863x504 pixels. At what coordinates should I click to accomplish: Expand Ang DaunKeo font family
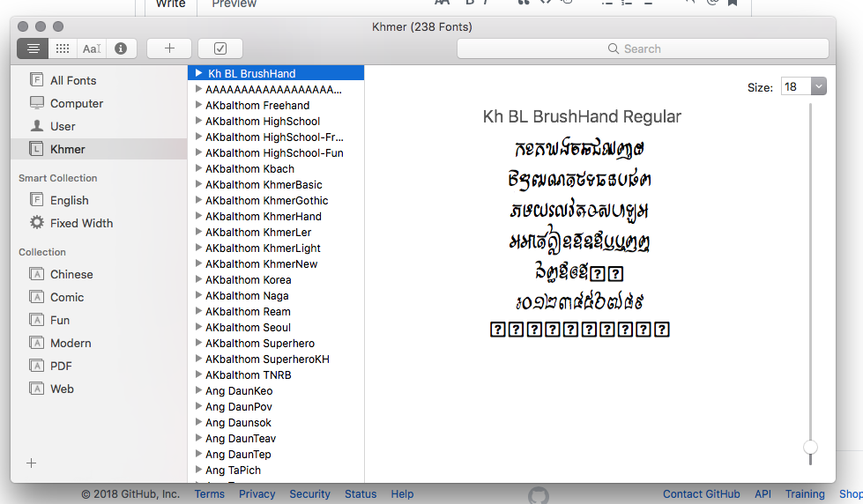point(198,390)
